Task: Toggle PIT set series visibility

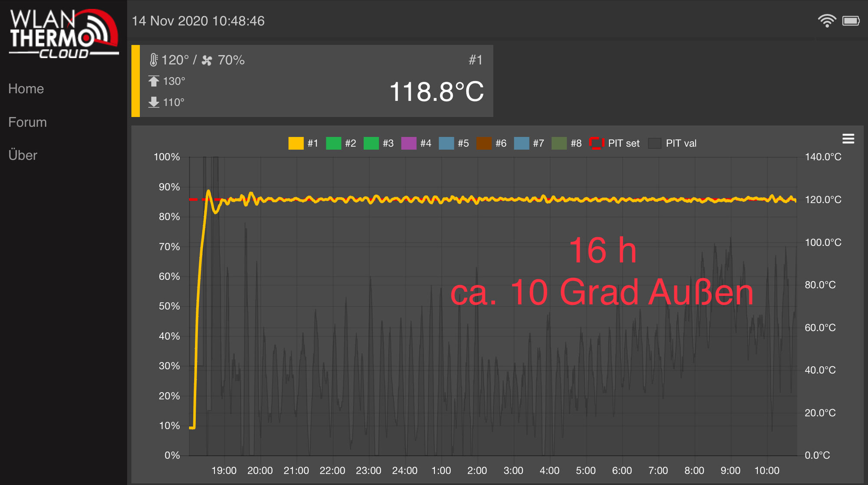Action: click(x=615, y=143)
